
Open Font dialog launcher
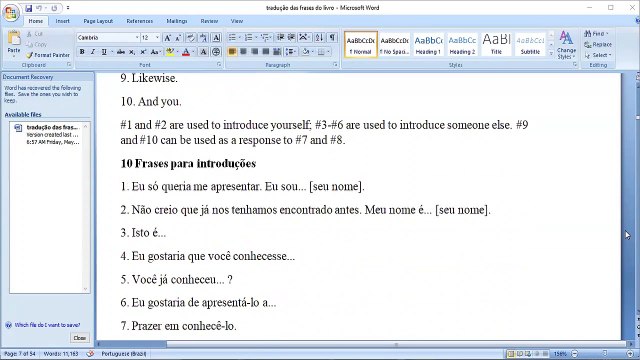pos(219,64)
